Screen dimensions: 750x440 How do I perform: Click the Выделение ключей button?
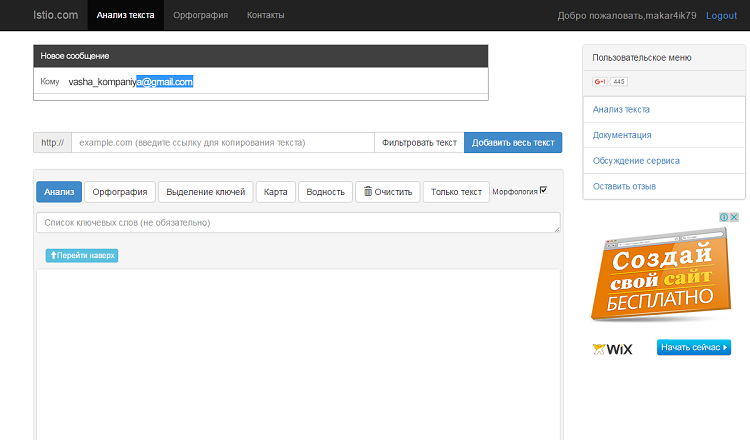(206, 192)
